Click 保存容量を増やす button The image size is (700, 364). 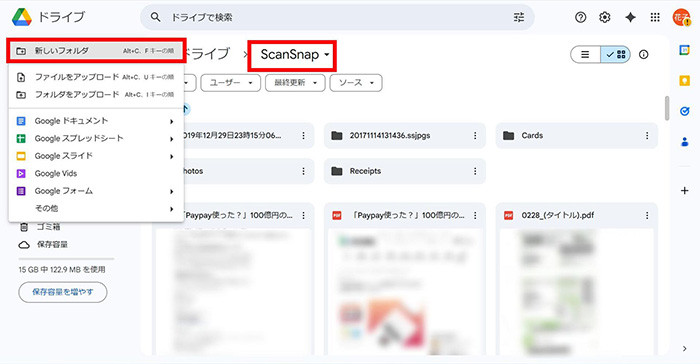(x=62, y=292)
